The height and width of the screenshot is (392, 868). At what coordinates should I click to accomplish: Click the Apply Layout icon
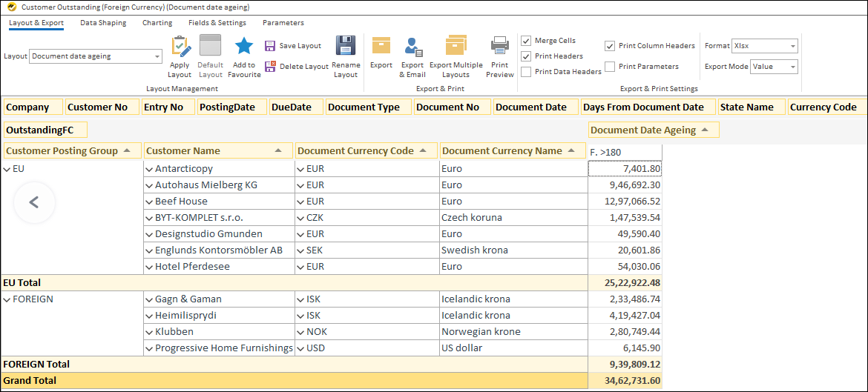coord(180,47)
